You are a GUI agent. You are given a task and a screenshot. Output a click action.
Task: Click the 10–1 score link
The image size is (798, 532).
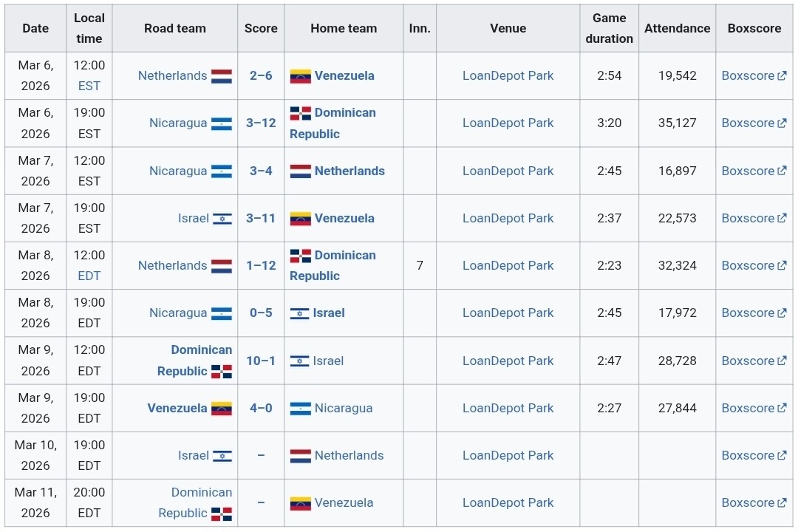[x=261, y=361]
